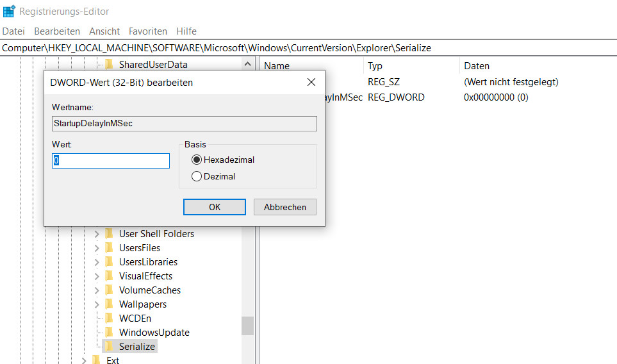Viewport: 617px width, 364px height.
Task: Click the VolumeCaches folder icon
Action: pyautogui.click(x=110, y=290)
